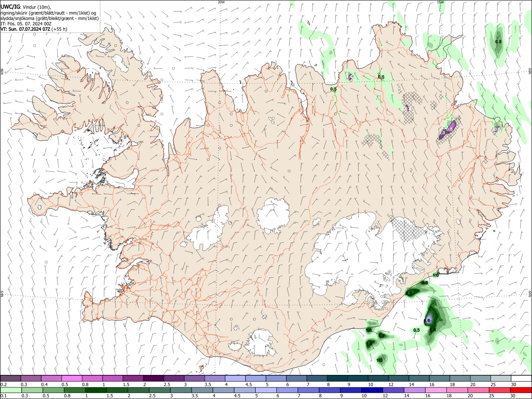Click the palest green first swatch in the rain legend
This screenshot has width=532, height=399.
(10, 390)
